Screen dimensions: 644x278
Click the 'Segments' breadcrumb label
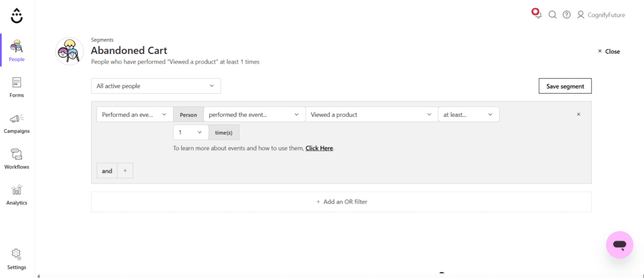click(103, 40)
